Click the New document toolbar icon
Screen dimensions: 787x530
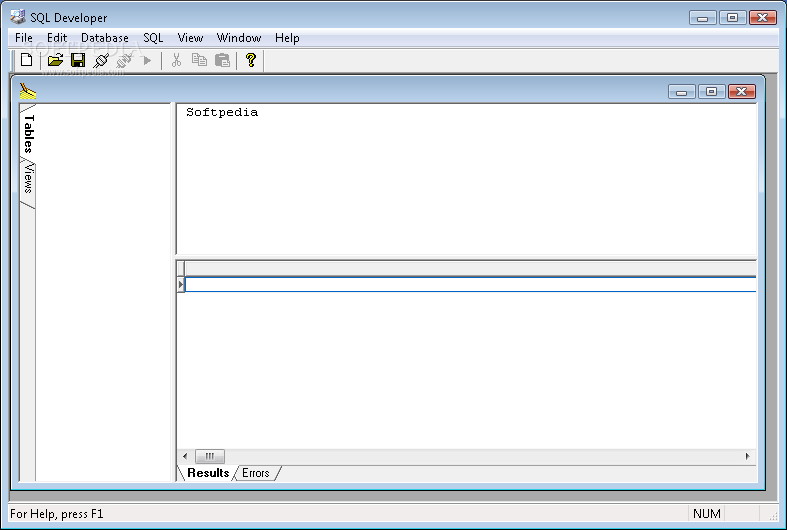(x=27, y=60)
